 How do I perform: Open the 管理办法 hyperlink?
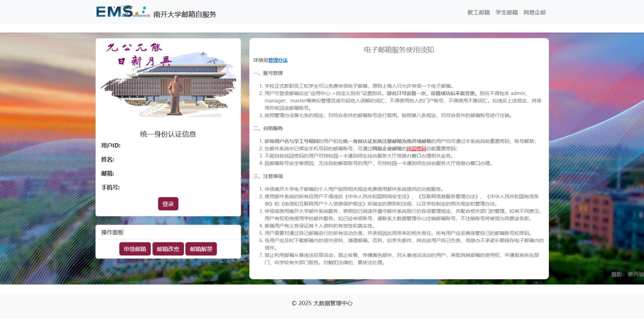coord(278,60)
